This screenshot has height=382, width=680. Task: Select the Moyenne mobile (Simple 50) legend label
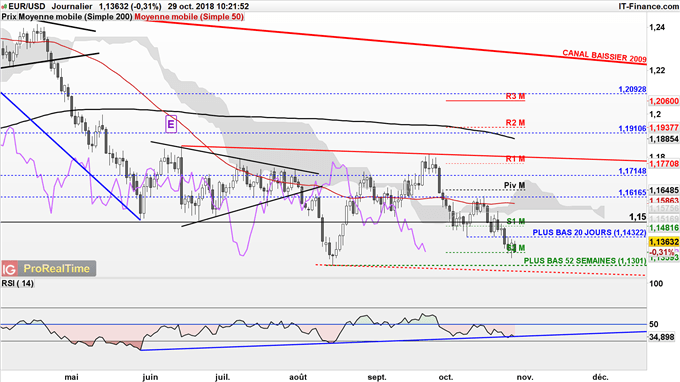(x=189, y=17)
